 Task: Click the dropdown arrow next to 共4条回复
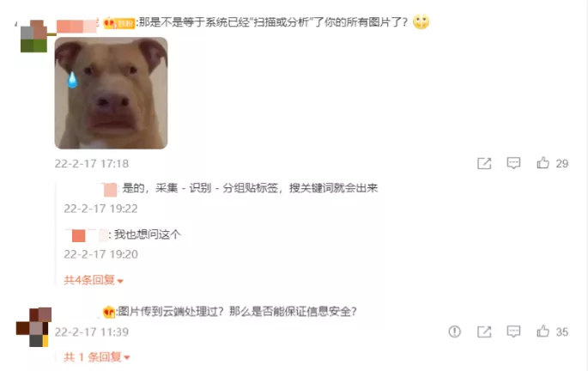pos(120,281)
